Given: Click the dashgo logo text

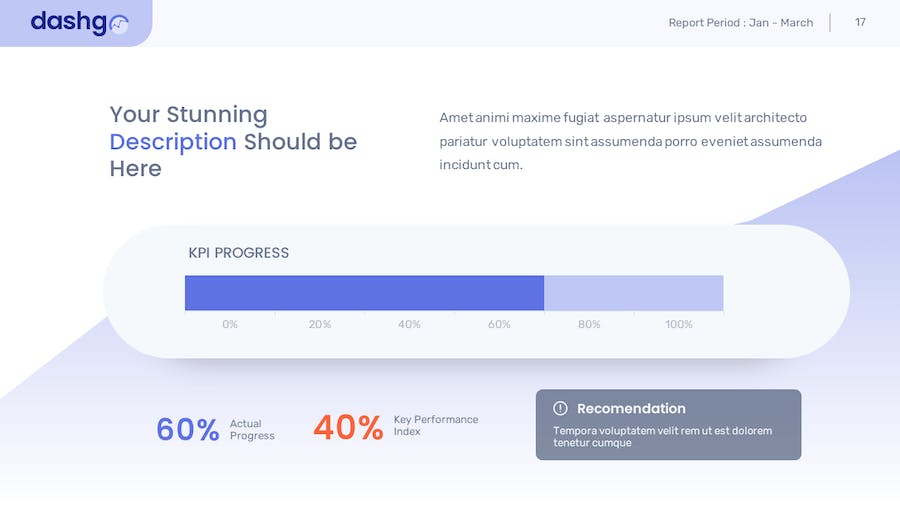Looking at the screenshot, I should tap(69, 22).
